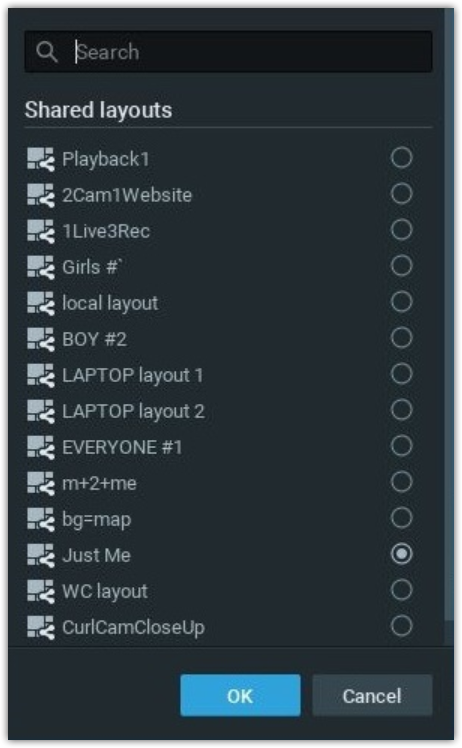Select the Playback1 radio button
Viewport: 462px width, 748px height.
pos(401,157)
